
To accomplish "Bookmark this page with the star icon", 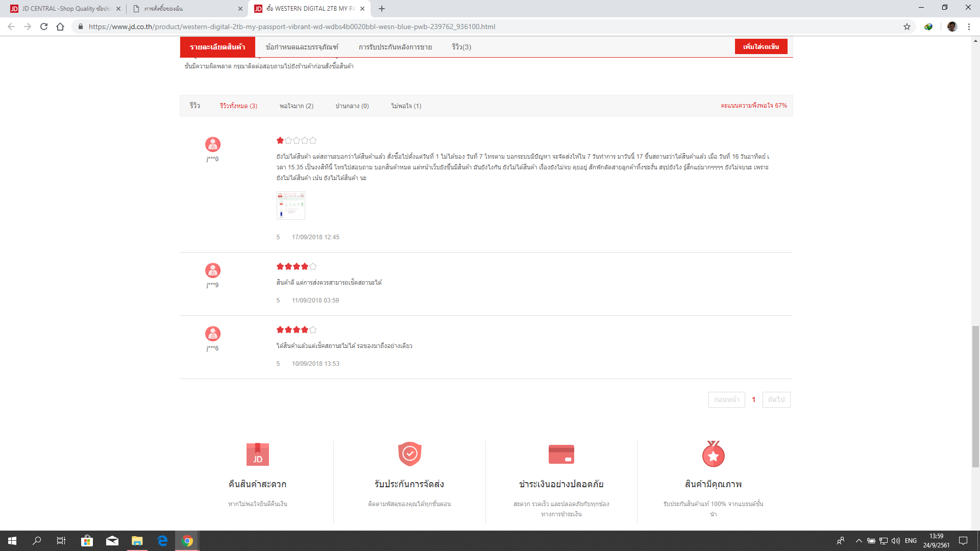I will (907, 27).
